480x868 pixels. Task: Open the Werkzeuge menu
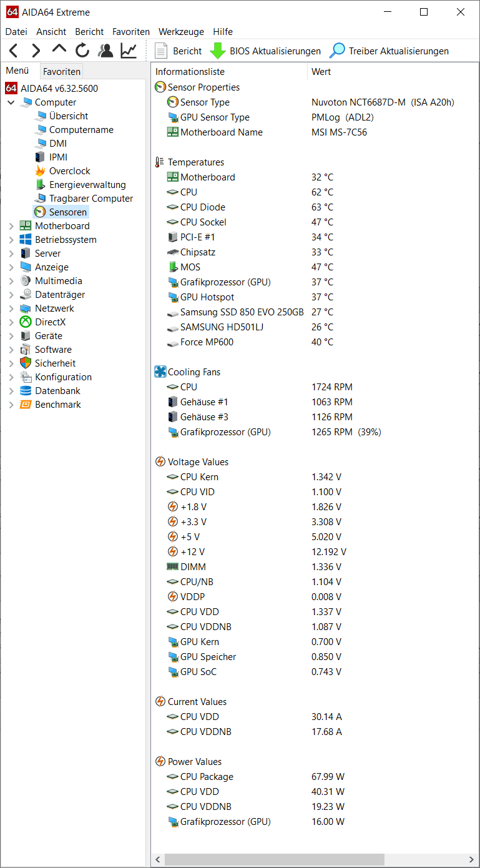[181, 31]
